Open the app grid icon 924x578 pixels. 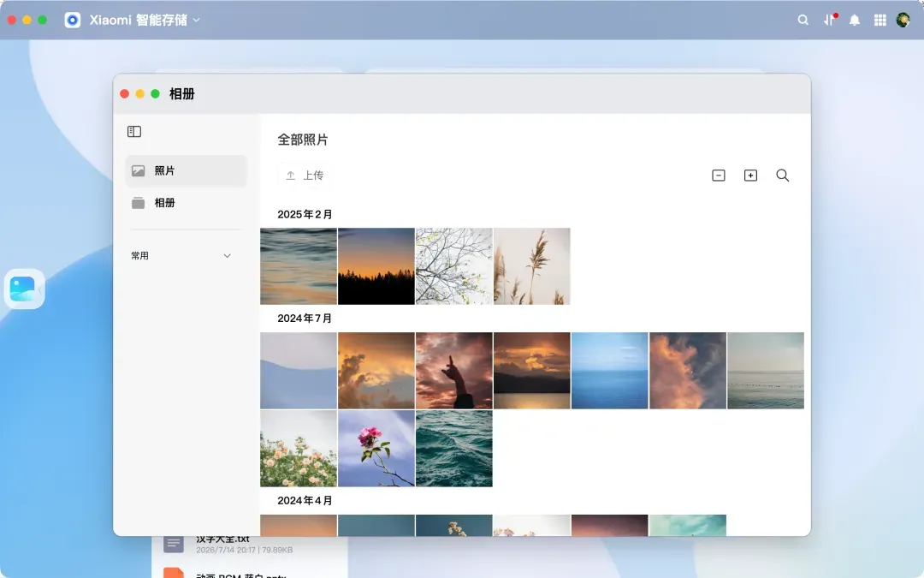pyautogui.click(x=880, y=20)
